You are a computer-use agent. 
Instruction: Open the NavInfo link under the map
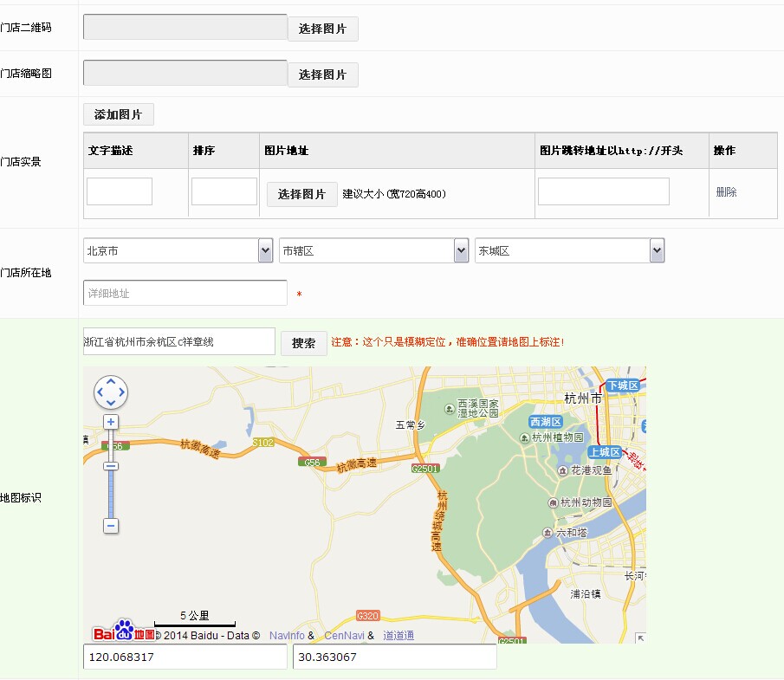pyautogui.click(x=286, y=636)
